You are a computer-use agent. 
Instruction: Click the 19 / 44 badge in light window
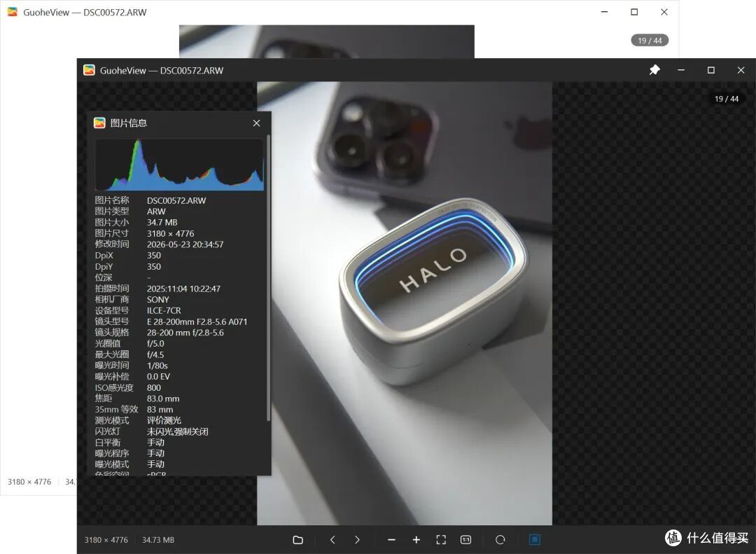click(x=650, y=41)
